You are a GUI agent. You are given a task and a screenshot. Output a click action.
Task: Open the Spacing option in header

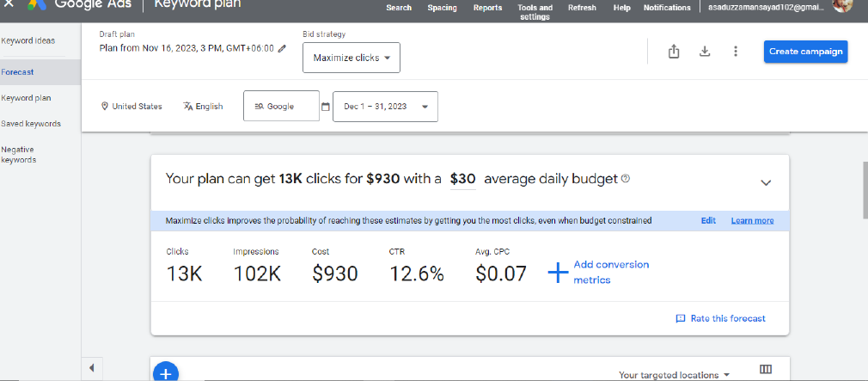click(442, 8)
